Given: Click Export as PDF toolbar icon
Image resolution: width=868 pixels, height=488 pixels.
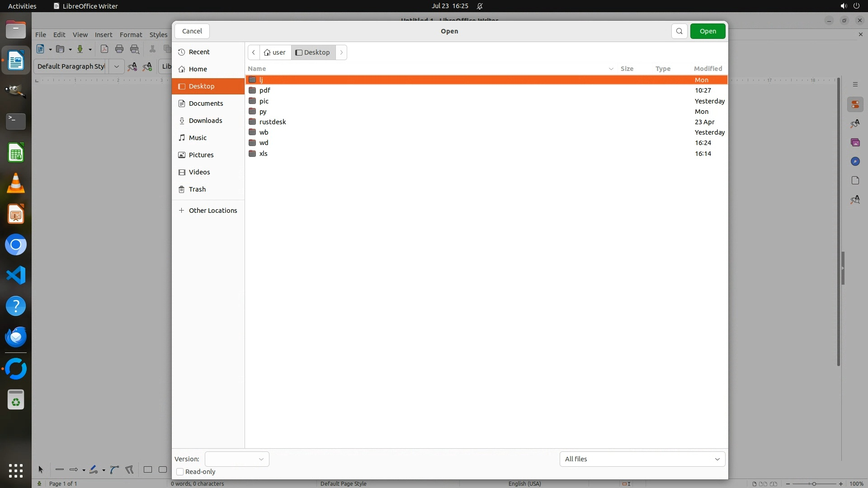Looking at the screenshot, I should [x=104, y=49].
